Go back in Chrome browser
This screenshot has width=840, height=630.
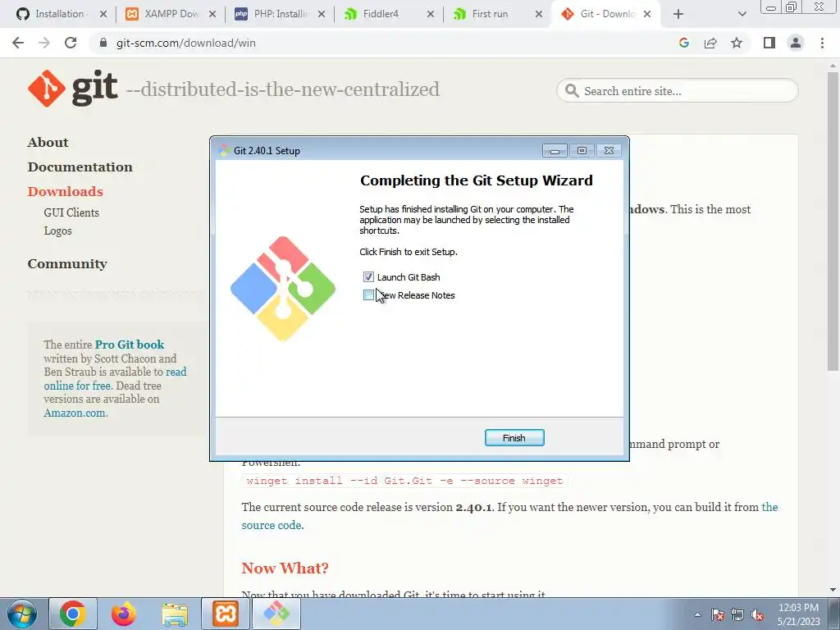click(18, 43)
